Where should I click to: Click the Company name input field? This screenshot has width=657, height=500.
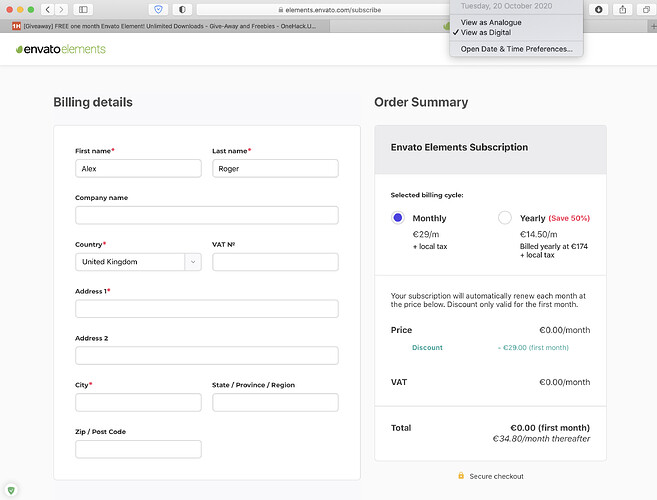(206, 215)
